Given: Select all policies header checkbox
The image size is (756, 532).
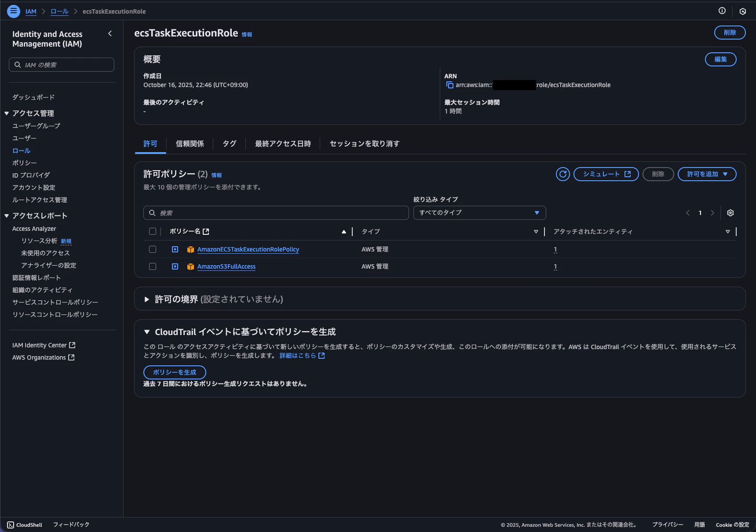Looking at the screenshot, I should point(153,231).
